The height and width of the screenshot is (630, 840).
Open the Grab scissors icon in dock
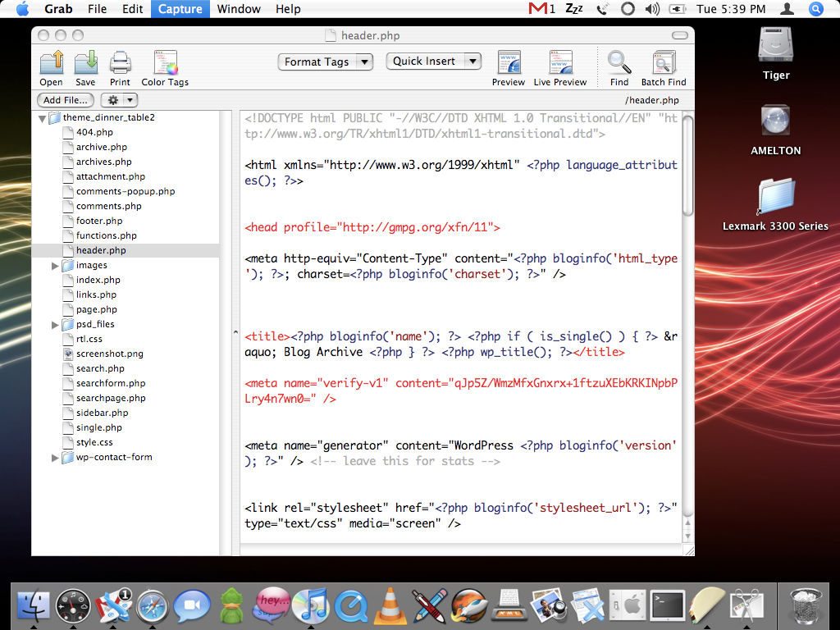[746, 606]
